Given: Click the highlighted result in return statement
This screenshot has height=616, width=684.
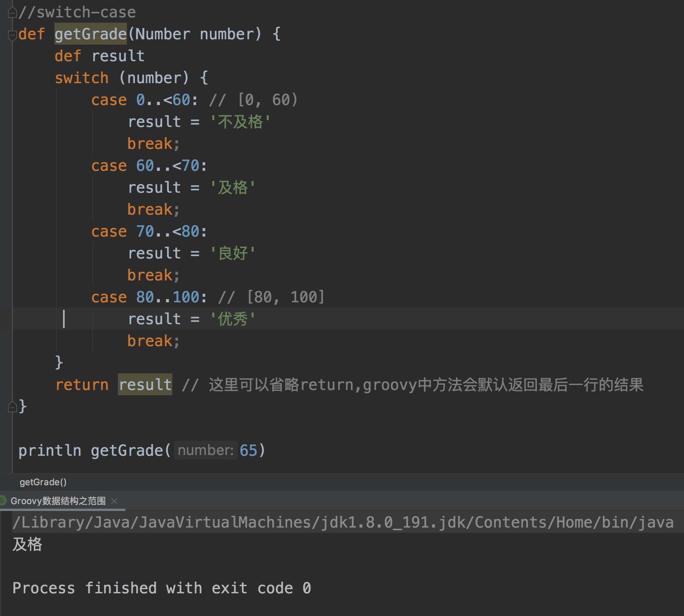Looking at the screenshot, I should coord(145,385).
